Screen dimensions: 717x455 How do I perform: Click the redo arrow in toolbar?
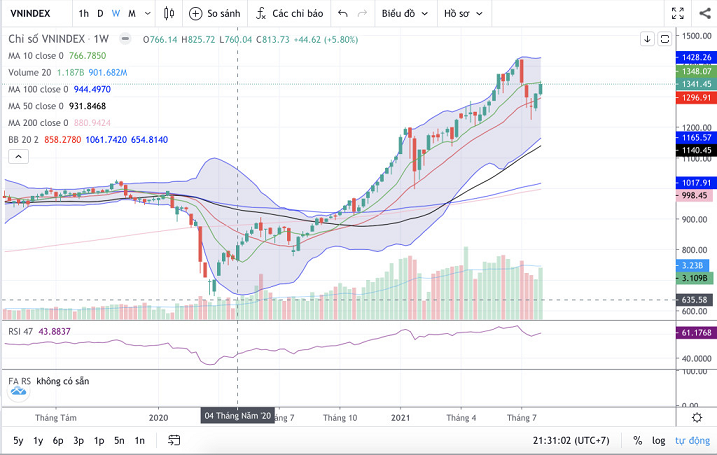click(x=363, y=13)
